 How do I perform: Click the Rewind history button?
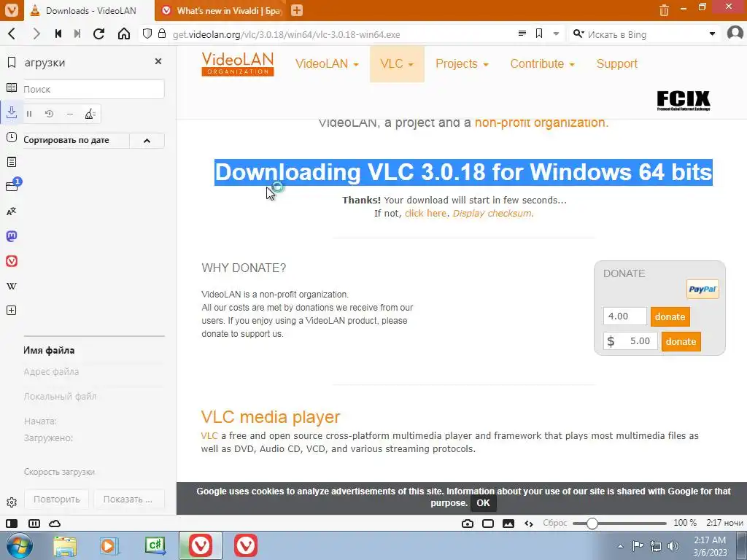pos(58,34)
